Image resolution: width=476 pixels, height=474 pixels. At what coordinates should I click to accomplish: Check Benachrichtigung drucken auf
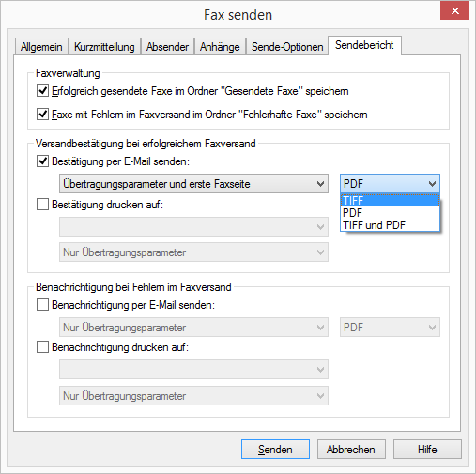(42, 347)
